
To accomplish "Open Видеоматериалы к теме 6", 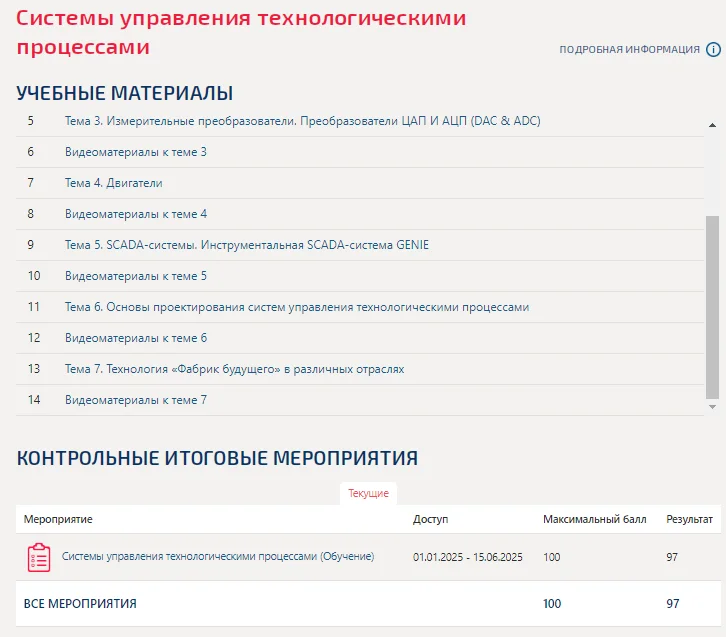I will [x=136, y=338].
